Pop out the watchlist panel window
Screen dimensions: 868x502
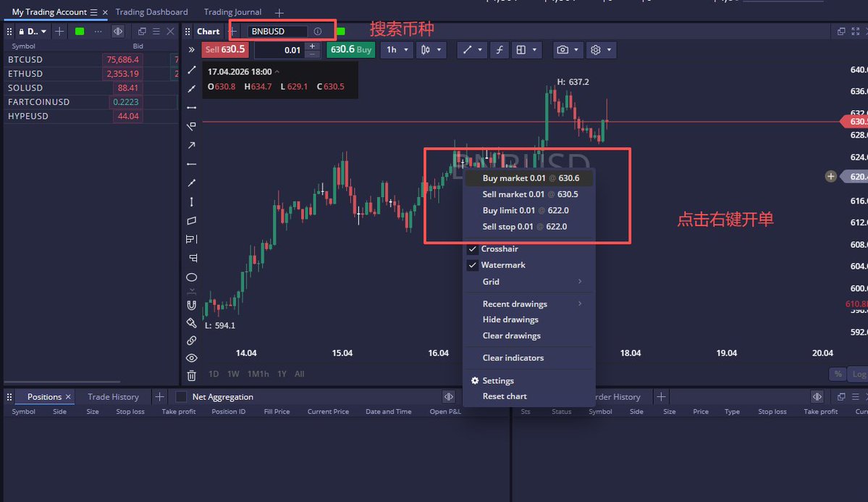coord(143,32)
